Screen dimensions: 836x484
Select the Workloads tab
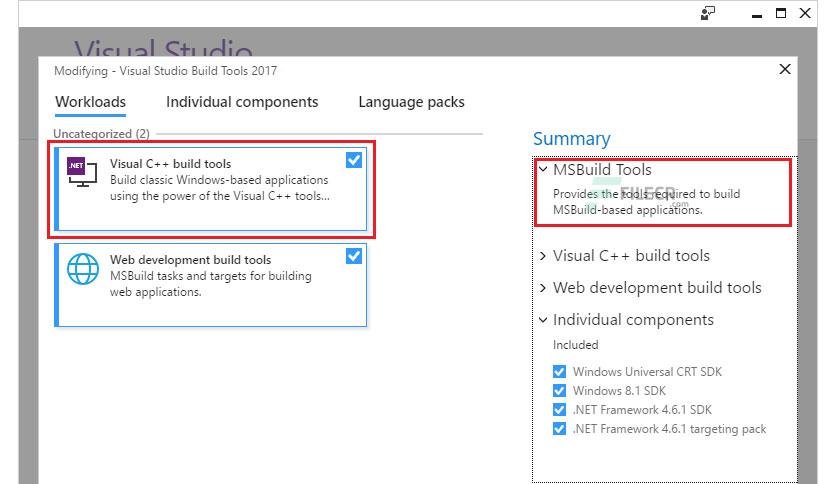(x=90, y=102)
